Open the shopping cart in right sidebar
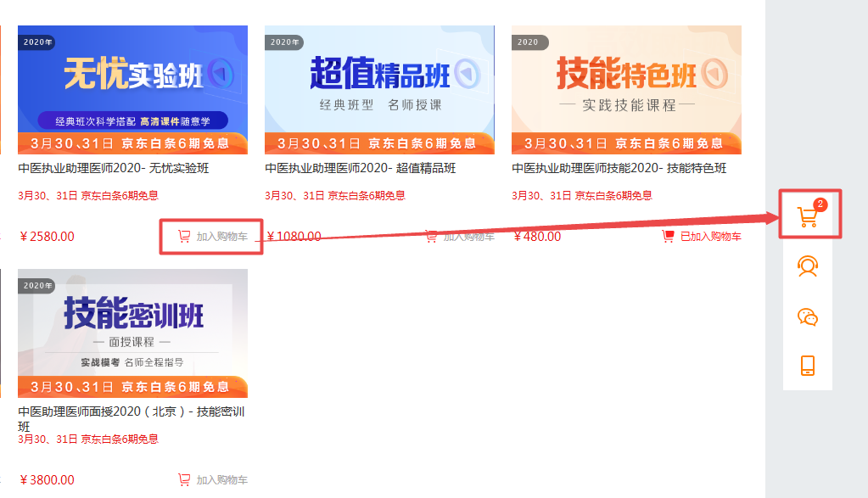The height and width of the screenshot is (498, 868). coord(809,216)
